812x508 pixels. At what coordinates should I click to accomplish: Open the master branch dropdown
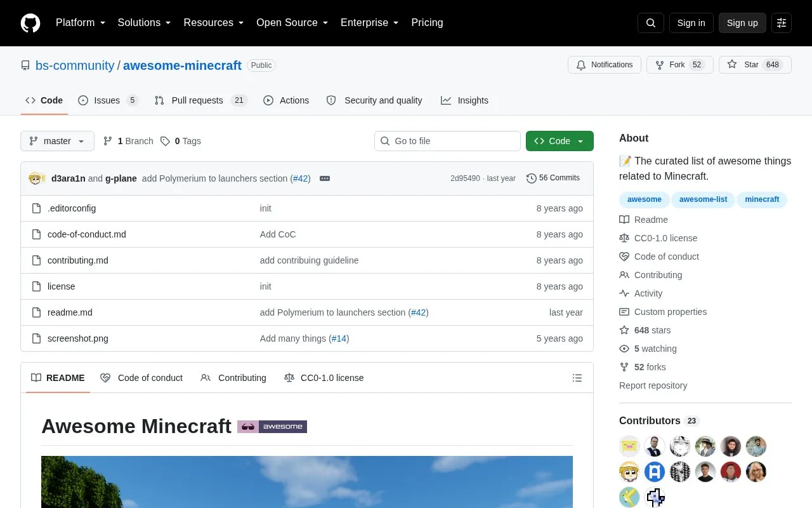pyautogui.click(x=57, y=141)
